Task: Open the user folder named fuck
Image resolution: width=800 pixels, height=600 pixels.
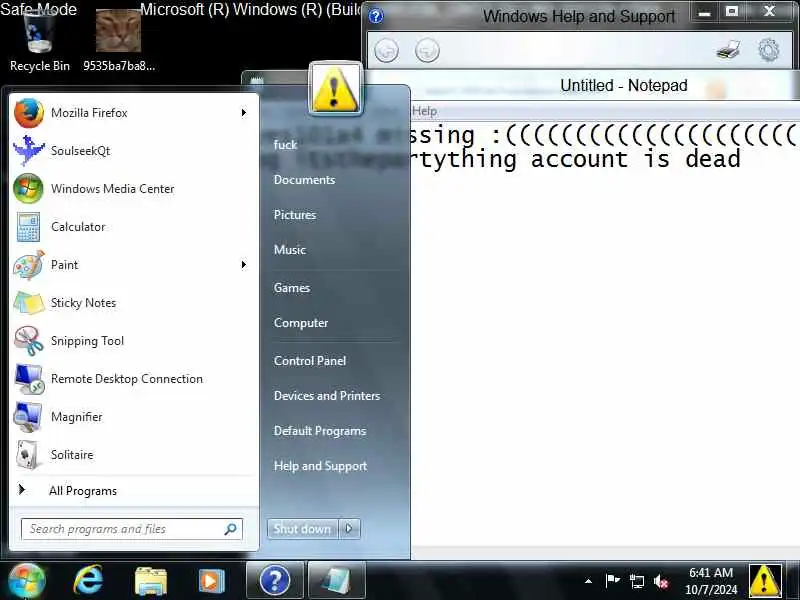Action: click(x=285, y=145)
